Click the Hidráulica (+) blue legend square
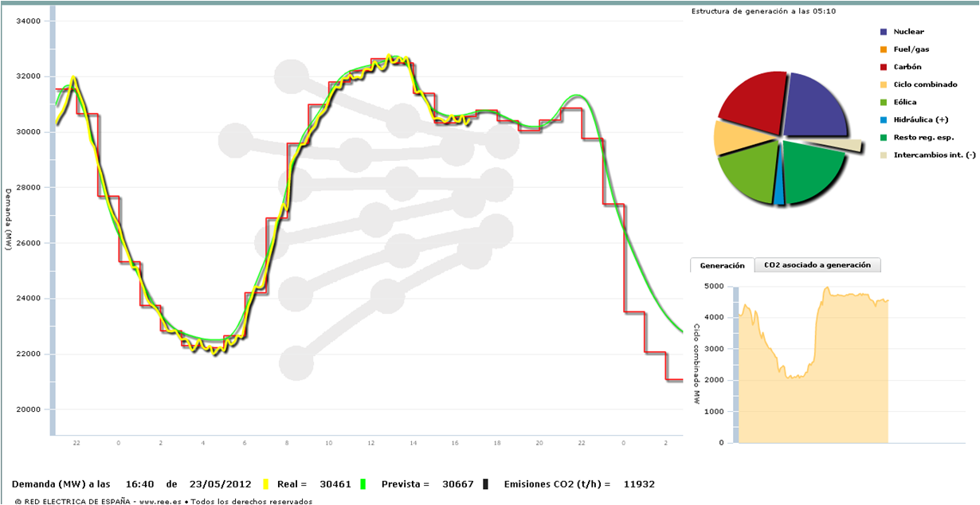The width and height of the screenshot is (980, 505). (884, 119)
